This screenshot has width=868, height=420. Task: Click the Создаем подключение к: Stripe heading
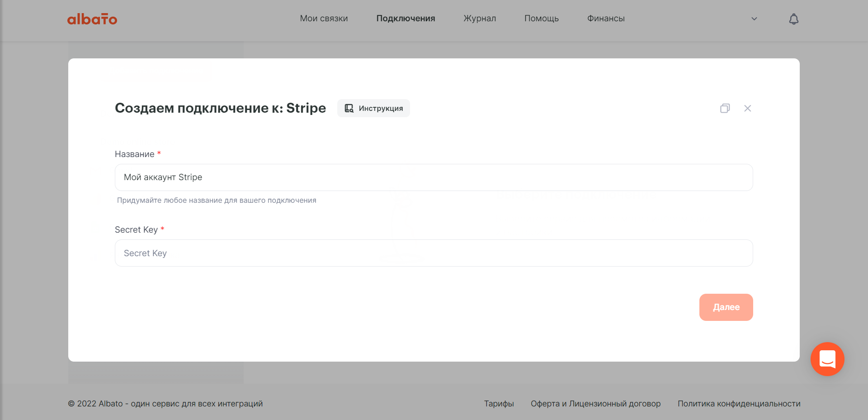[220, 108]
